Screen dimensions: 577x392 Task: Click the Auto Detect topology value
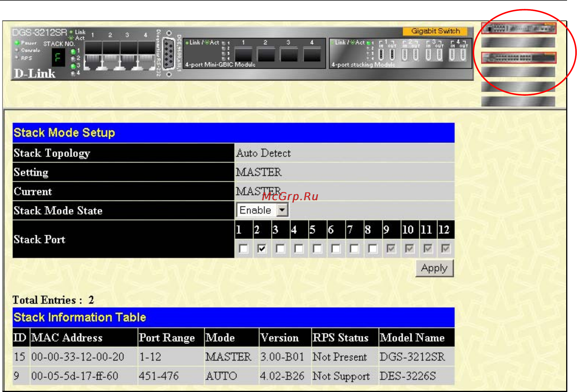tap(264, 153)
